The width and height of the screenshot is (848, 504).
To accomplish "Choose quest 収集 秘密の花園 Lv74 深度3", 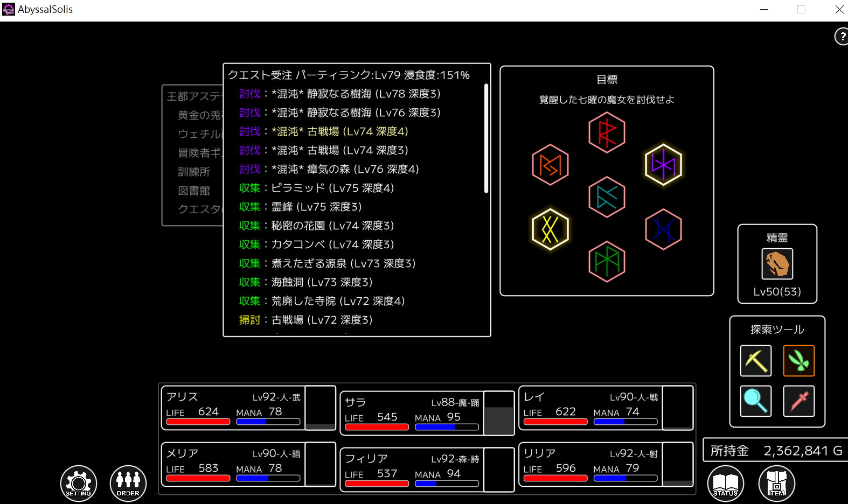I will (316, 226).
